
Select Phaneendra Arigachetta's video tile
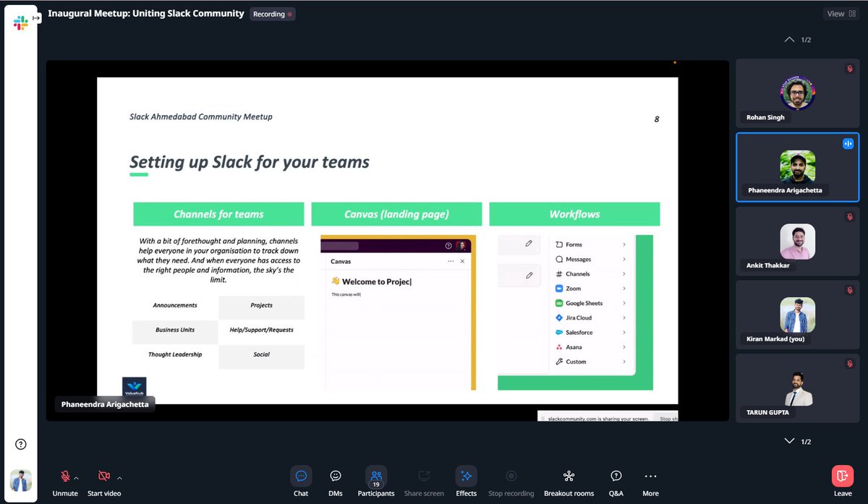[798, 167]
